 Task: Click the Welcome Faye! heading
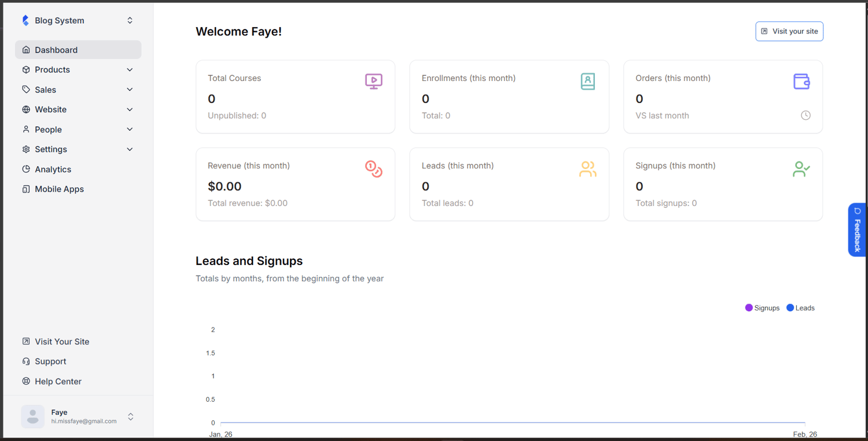(238, 32)
